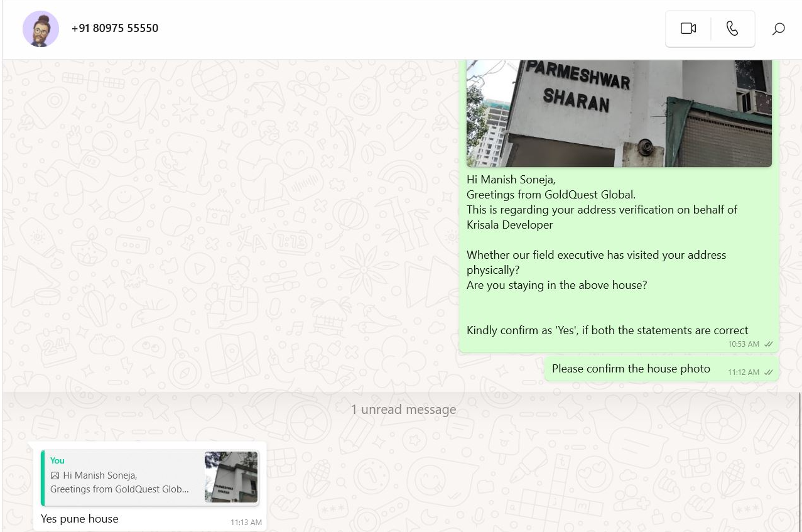Image resolution: width=802 pixels, height=532 pixels.
Task: Click the 10:53 AM read receipt ticks
Action: pyautogui.click(x=768, y=344)
